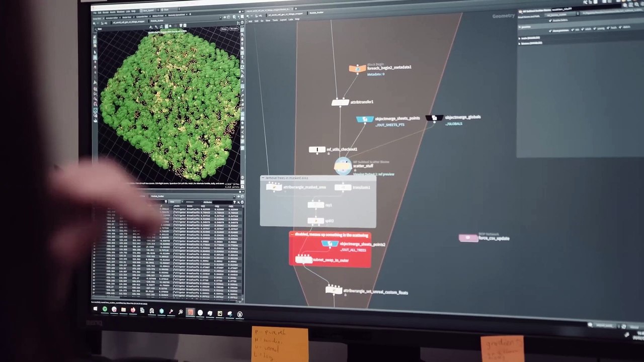Open the Tools menu in network editor
644x362 pixels.
point(275,20)
